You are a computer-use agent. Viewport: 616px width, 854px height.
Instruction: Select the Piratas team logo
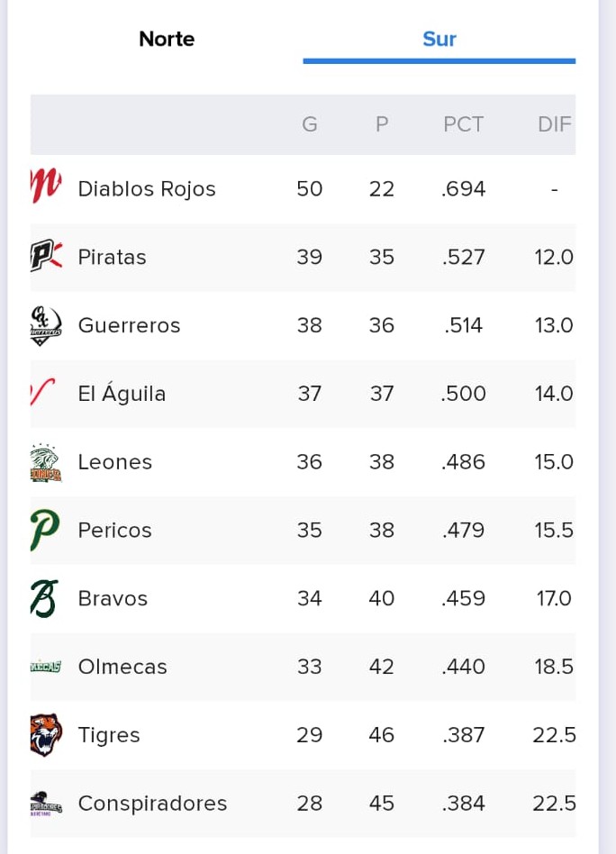tap(46, 256)
